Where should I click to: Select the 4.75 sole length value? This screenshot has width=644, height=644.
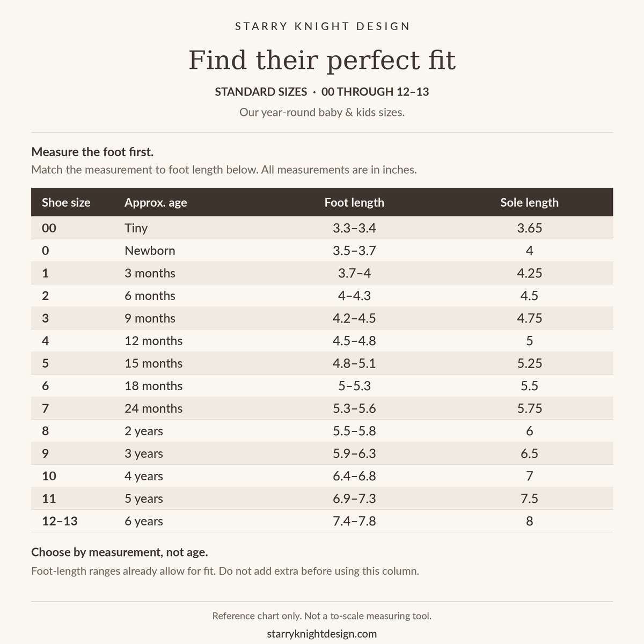[x=530, y=318]
